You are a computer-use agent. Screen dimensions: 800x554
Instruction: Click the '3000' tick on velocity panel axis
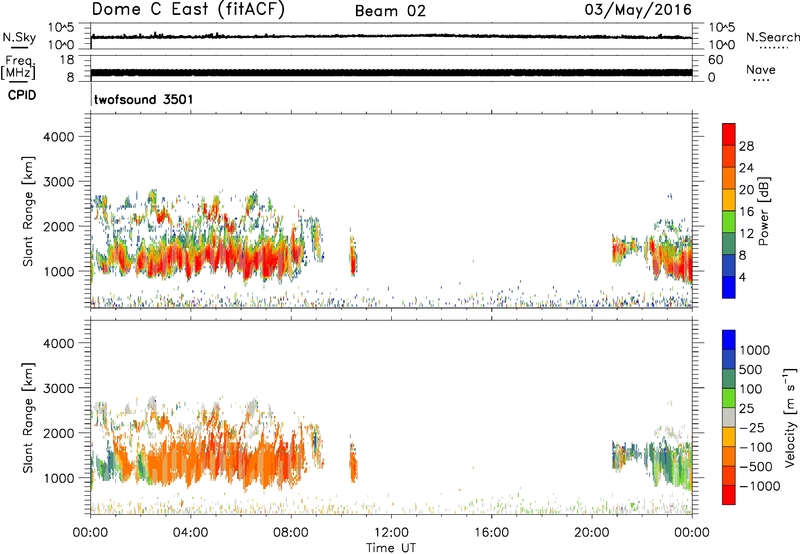tap(58, 388)
